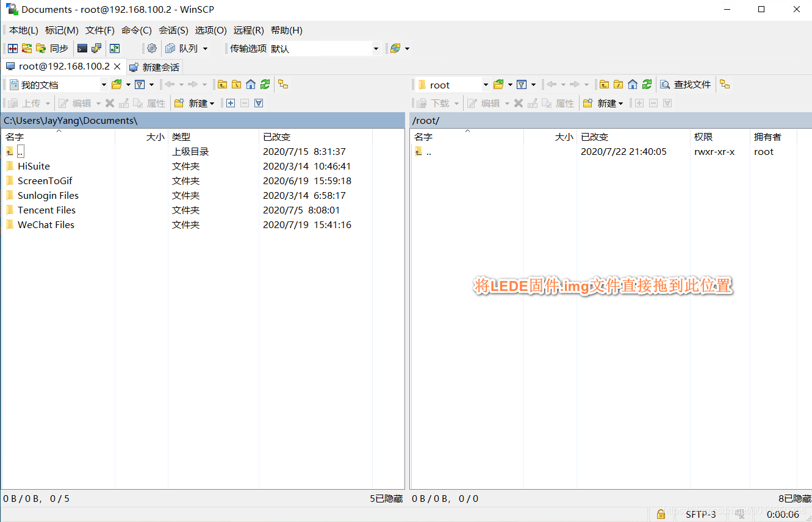This screenshot has width=812, height=522.
Task: Click local select files plus icon
Action: [x=231, y=103]
